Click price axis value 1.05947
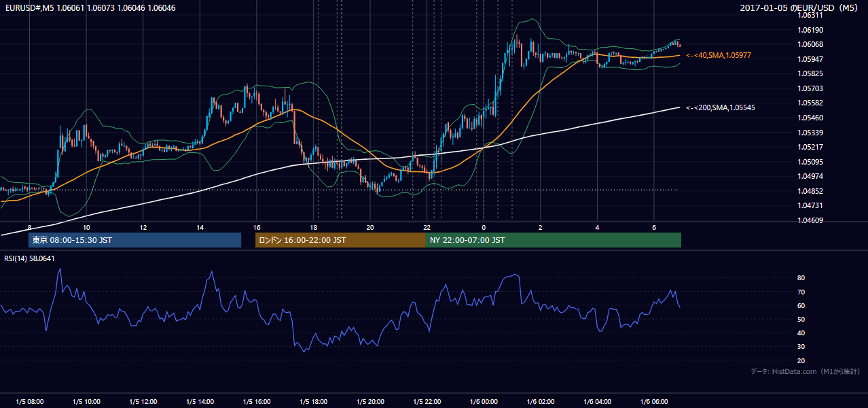The height and width of the screenshot is (408, 868). (x=810, y=59)
